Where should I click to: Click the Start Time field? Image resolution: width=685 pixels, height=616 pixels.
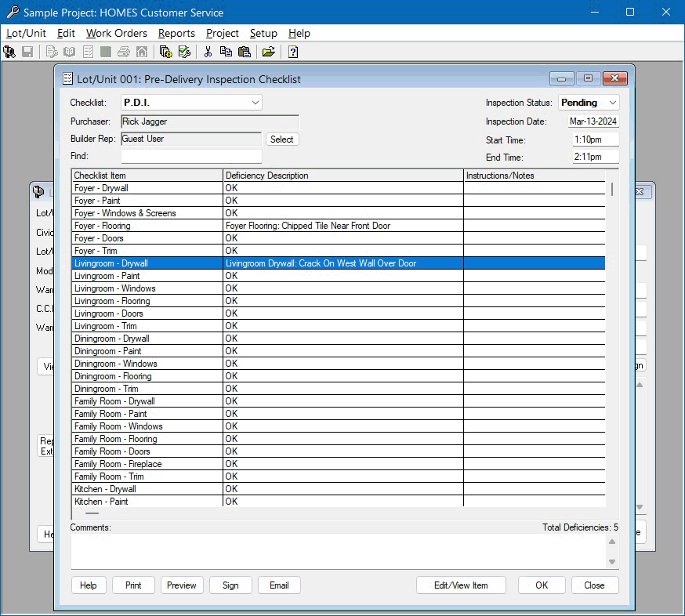[596, 140]
